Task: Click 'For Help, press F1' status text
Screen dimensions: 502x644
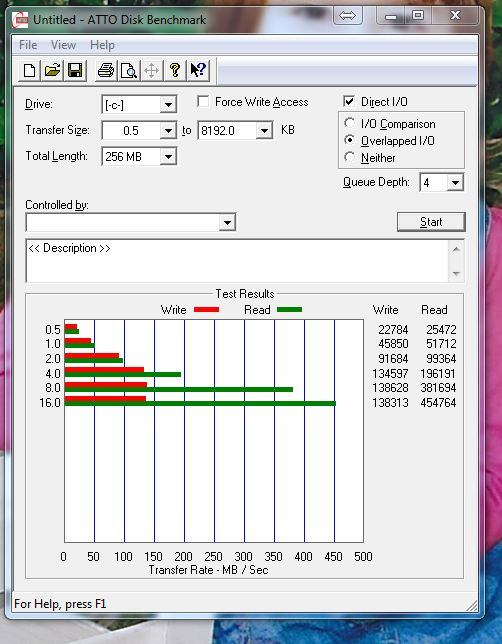Action: point(60,604)
